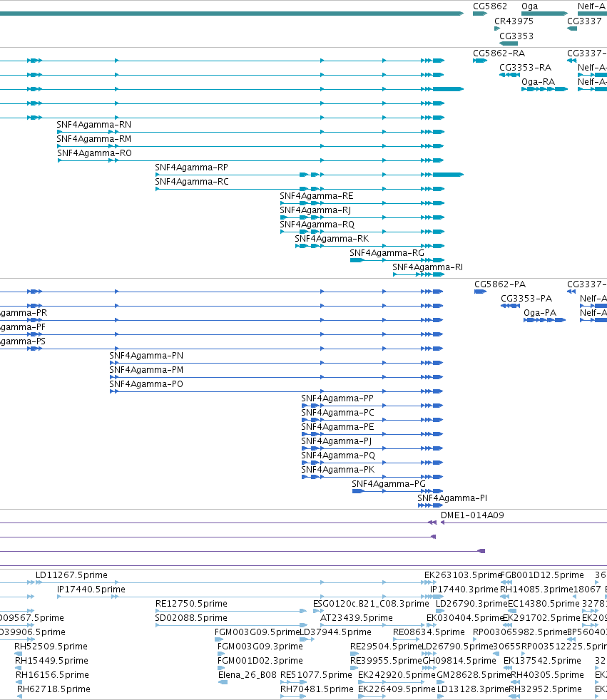Select EST EK226409.5prime
607x700 pixels.
coord(397,690)
